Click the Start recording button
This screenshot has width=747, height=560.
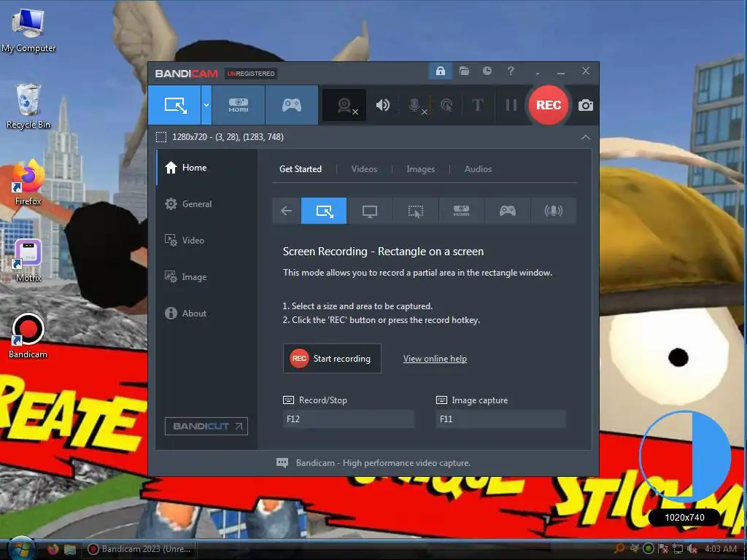[332, 359]
